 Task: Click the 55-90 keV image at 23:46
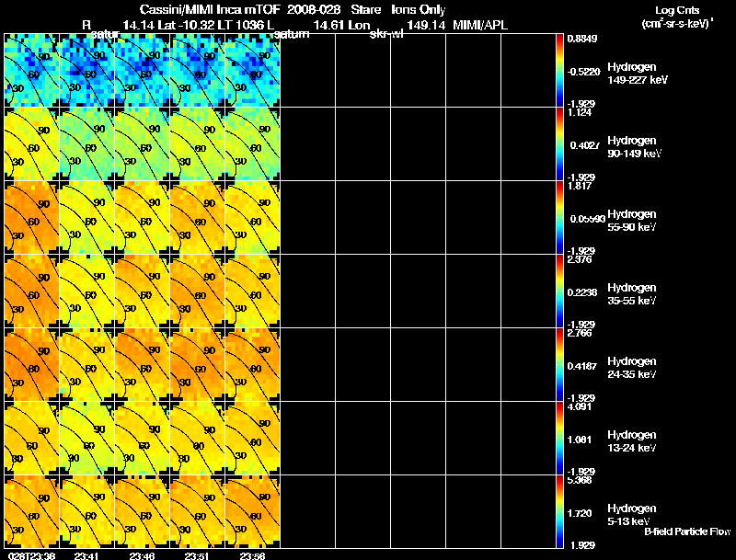point(143,218)
